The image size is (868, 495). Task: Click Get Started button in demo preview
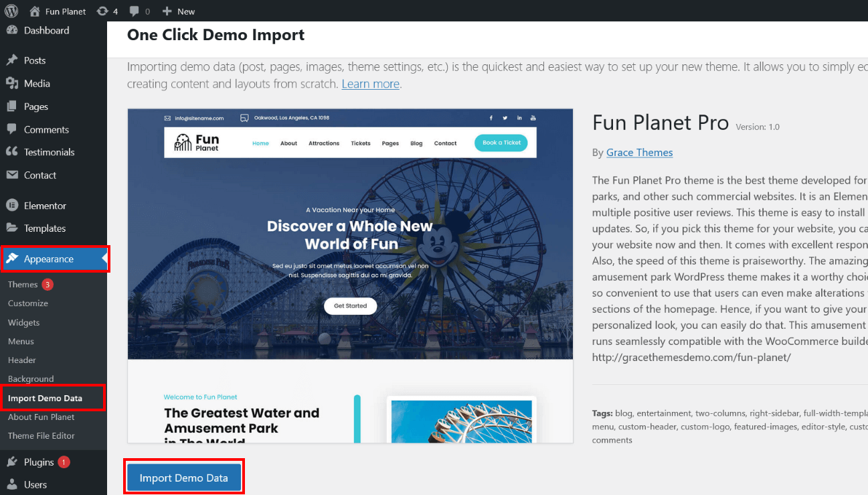(x=351, y=305)
